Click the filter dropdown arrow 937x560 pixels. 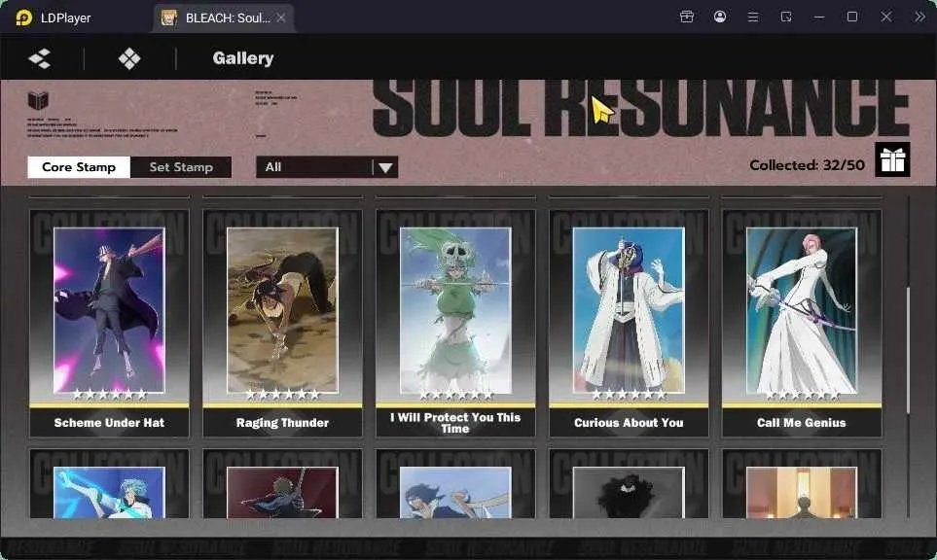(x=385, y=168)
